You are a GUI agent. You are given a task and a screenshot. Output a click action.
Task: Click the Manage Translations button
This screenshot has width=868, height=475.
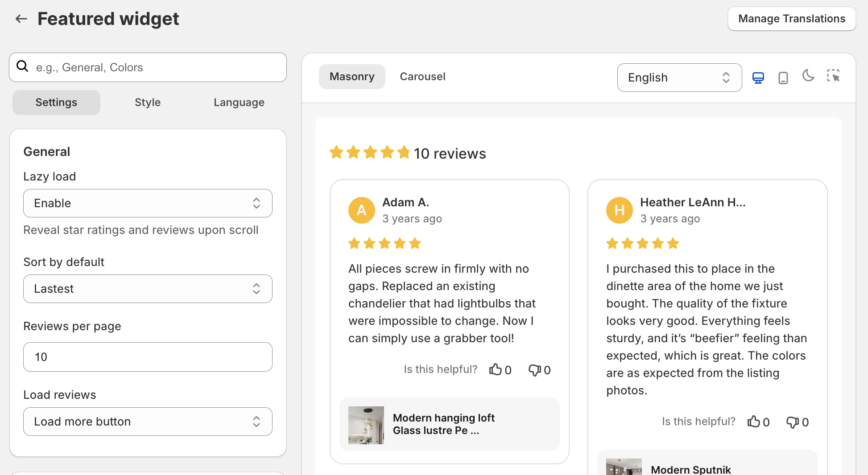tap(792, 19)
